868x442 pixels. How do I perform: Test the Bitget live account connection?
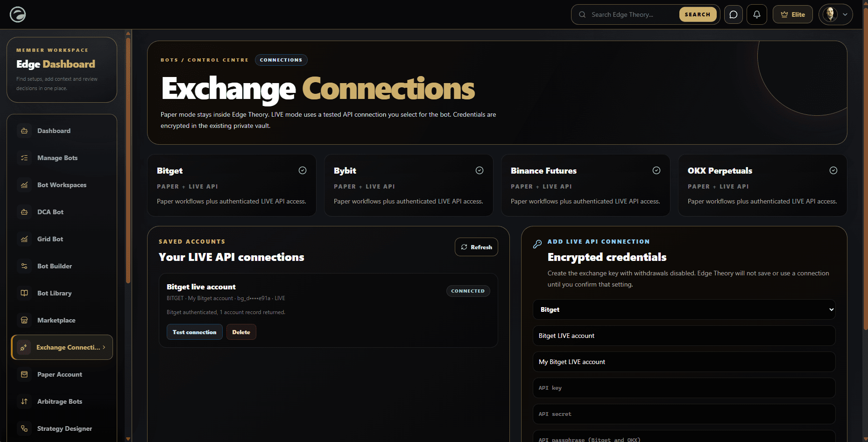[195, 332]
